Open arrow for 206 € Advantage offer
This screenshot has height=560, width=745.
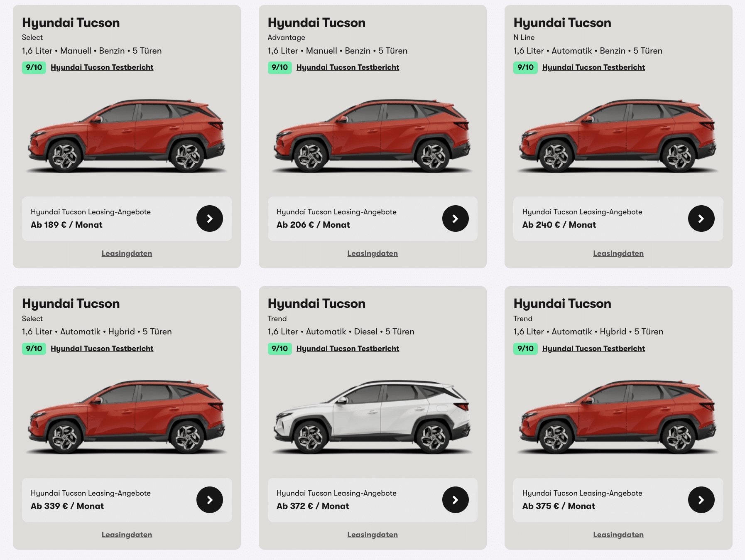(x=456, y=219)
